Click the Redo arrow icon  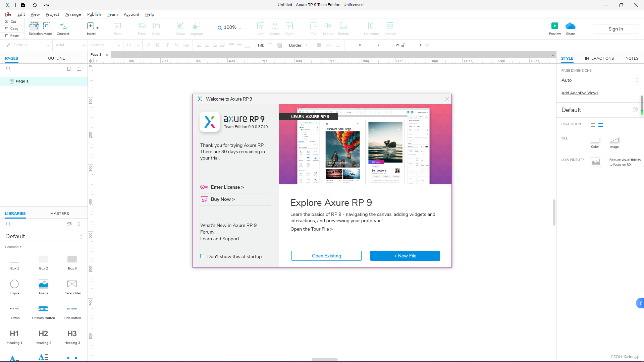47,5
